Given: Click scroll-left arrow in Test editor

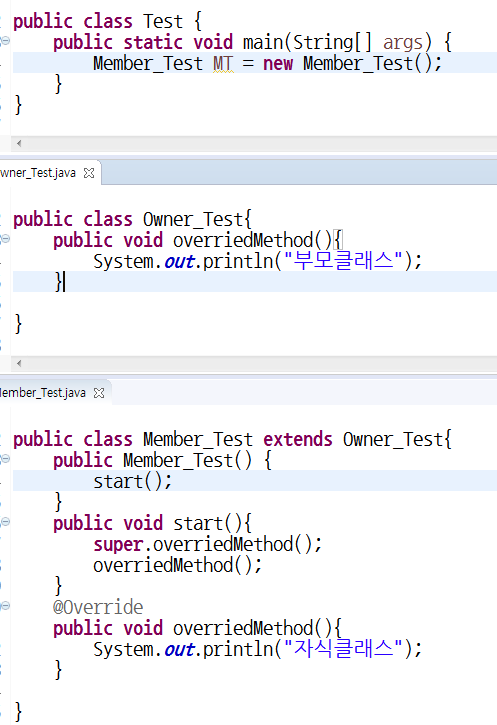Looking at the screenshot, I should point(19,143).
